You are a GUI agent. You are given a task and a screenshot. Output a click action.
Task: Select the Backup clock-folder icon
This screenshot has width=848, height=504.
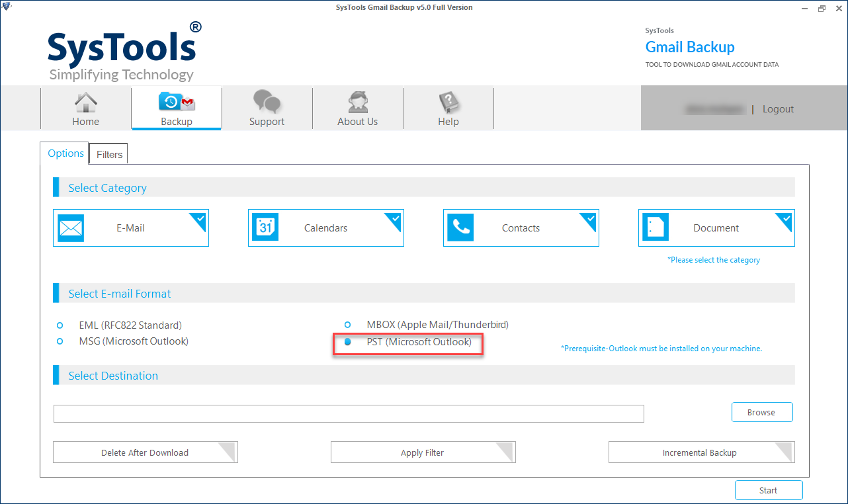(x=177, y=103)
